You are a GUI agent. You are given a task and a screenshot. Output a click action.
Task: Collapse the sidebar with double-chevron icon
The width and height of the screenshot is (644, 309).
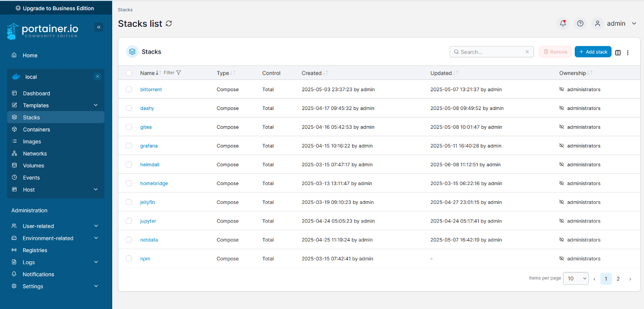coord(99,27)
